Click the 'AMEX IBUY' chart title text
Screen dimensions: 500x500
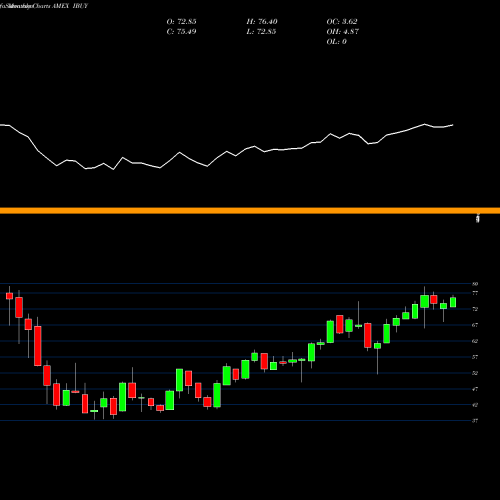click(x=70, y=6)
